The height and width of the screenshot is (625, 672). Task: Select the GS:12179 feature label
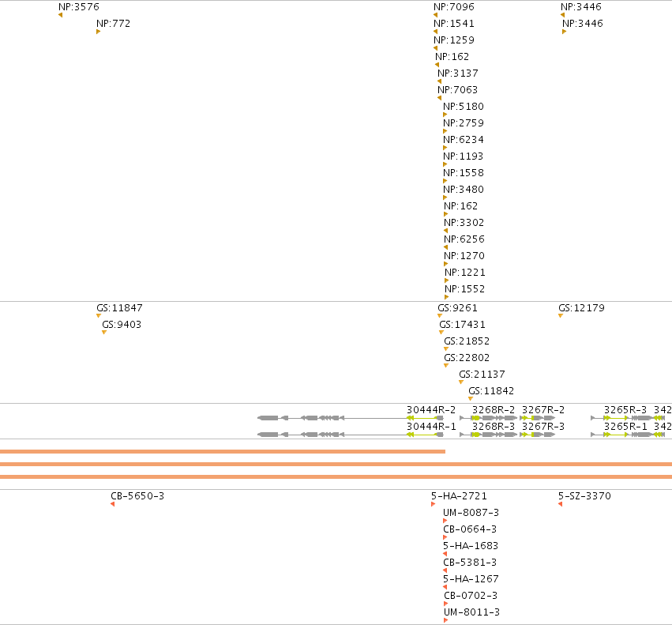click(581, 308)
